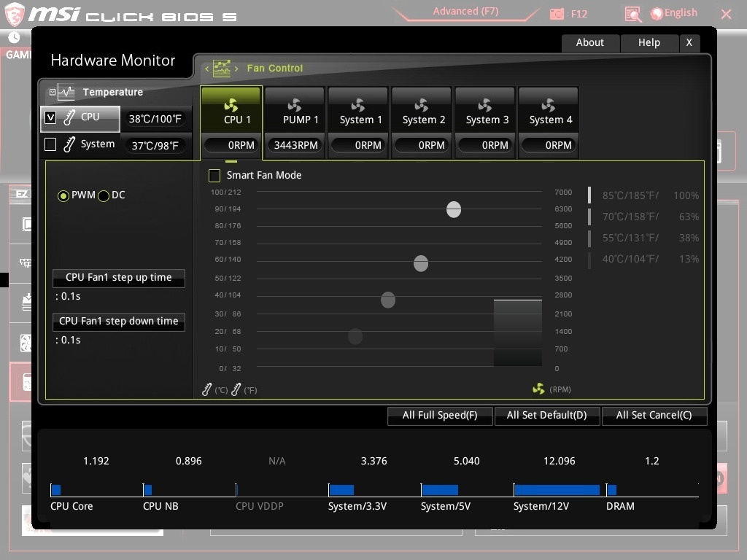
Task: Click the 3443RPM pump speed reading
Action: [x=295, y=145]
